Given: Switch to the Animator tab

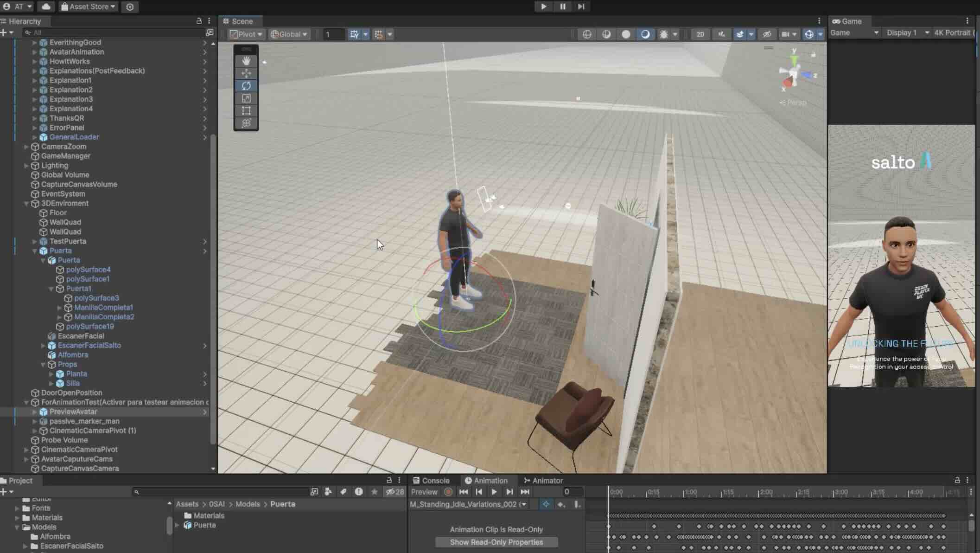Looking at the screenshot, I should [x=543, y=481].
